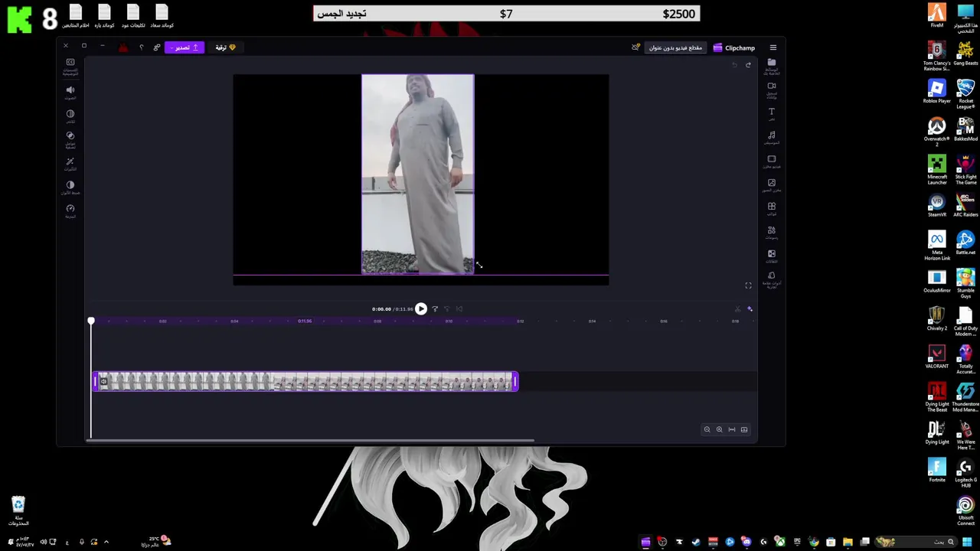The height and width of the screenshot is (551, 980).
Task: Open the Templates grid tab
Action: pyautogui.click(x=771, y=209)
